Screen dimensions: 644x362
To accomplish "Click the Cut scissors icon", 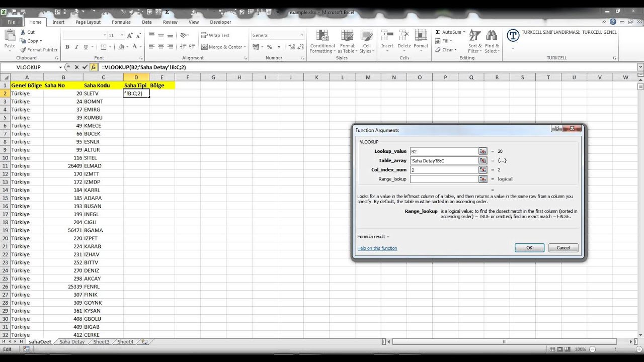I will coord(23,32).
